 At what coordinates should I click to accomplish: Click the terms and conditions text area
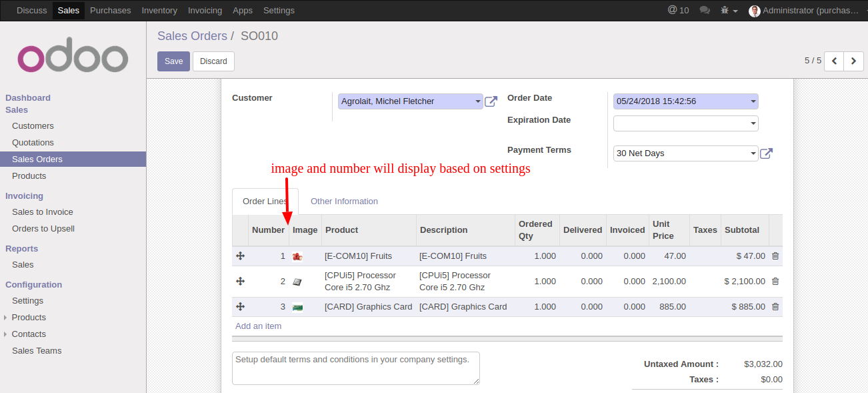356,368
